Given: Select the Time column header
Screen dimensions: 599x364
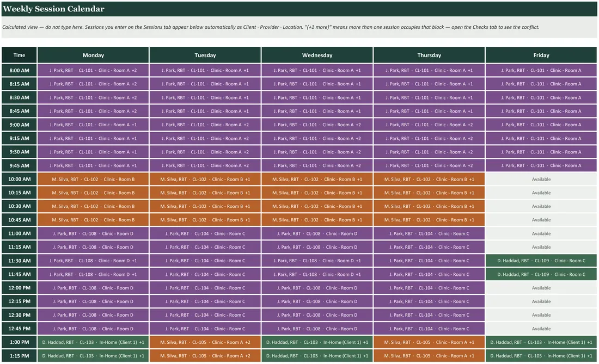Looking at the screenshot, I should (x=19, y=55).
